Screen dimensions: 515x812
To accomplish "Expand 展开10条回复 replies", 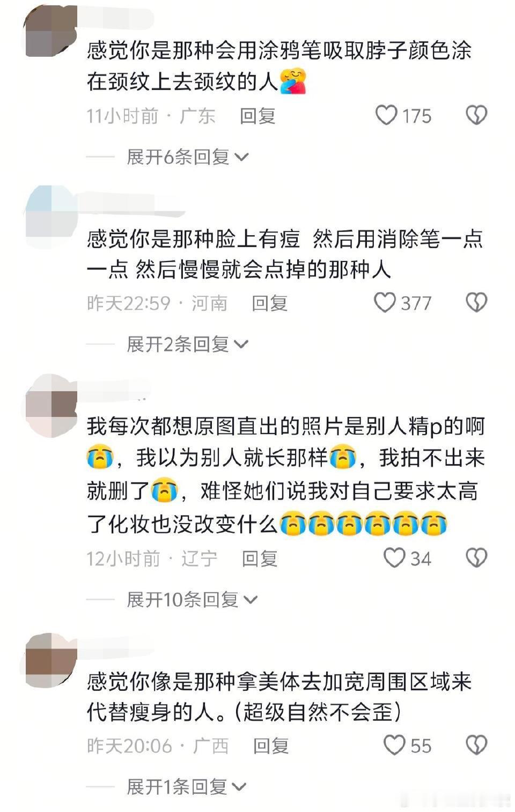I will point(192,599).
